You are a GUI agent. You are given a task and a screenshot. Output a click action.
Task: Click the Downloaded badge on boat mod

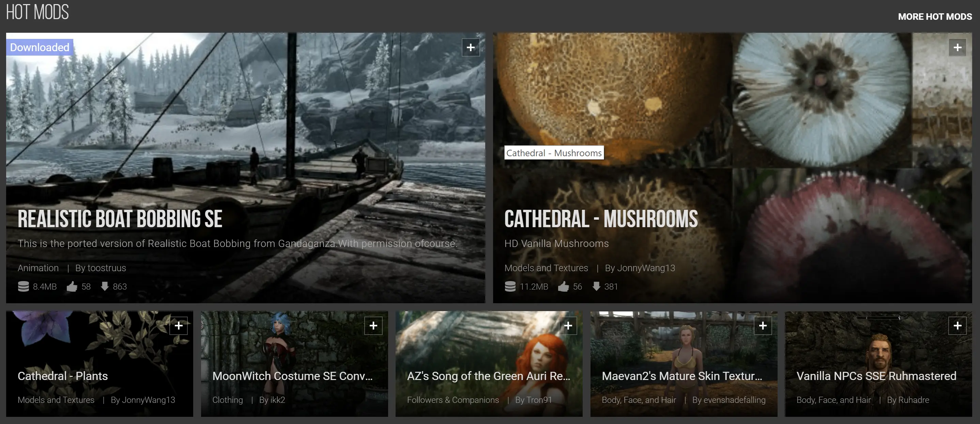coord(40,47)
